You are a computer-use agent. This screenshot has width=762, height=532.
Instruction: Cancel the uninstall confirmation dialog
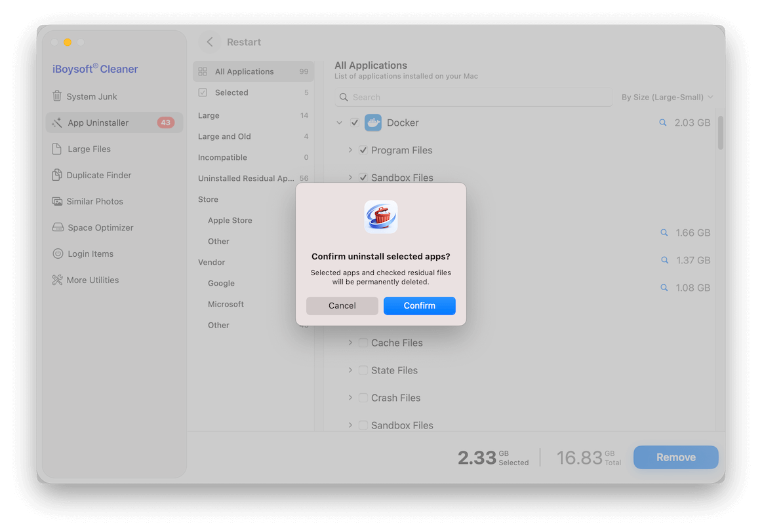[x=342, y=305]
